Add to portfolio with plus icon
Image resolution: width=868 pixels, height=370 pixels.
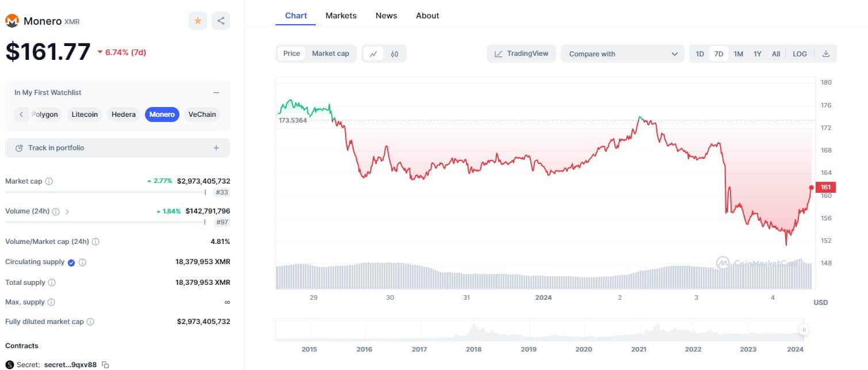(216, 148)
